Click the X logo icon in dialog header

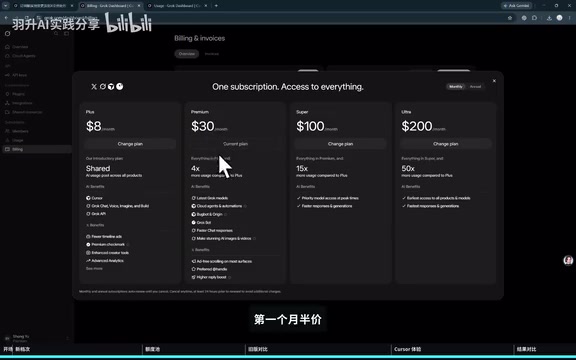click(94, 86)
